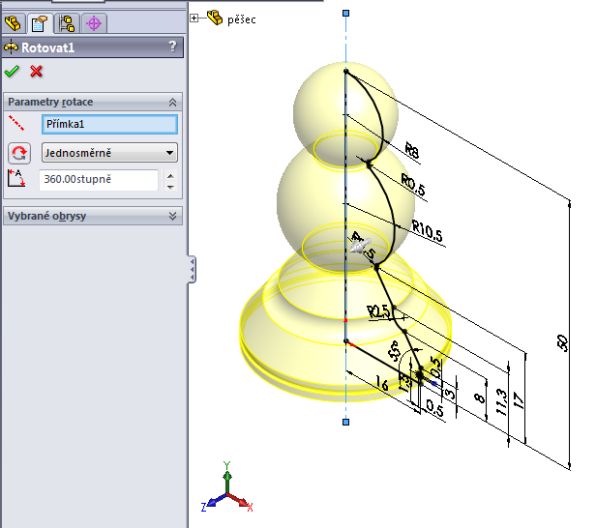Open help for Rotovat1
This screenshot has width=600, height=528.
click(x=173, y=46)
